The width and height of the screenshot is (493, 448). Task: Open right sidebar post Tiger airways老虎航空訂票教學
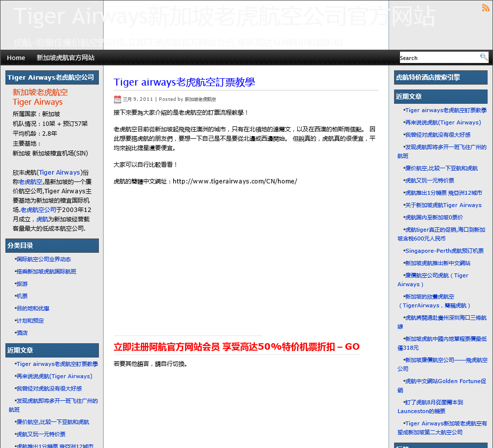446,110
